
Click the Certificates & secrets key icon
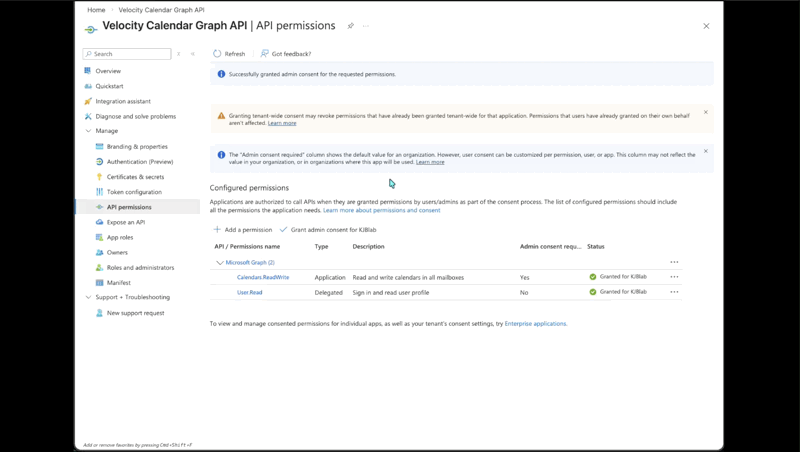point(99,177)
